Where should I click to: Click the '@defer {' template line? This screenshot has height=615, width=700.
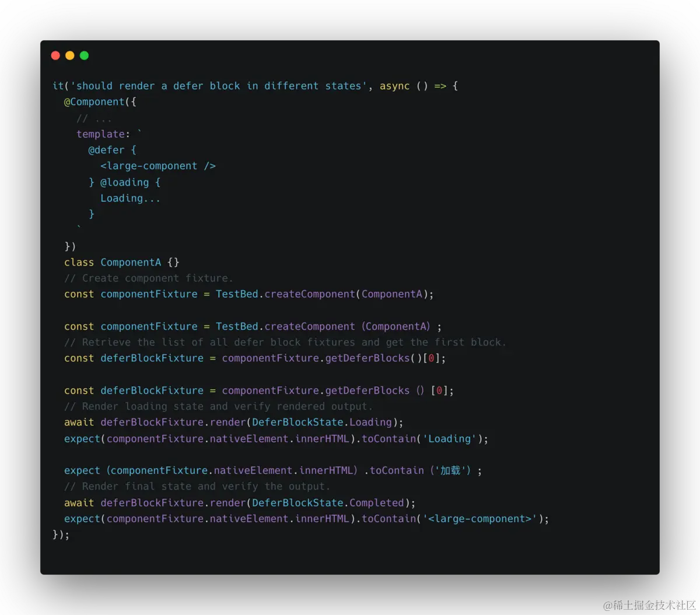pyautogui.click(x=112, y=150)
